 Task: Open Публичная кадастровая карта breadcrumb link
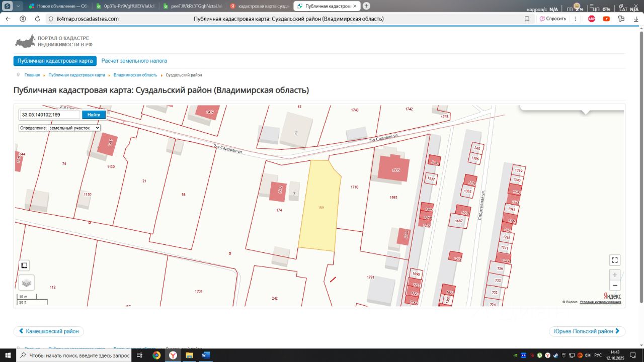click(x=76, y=75)
